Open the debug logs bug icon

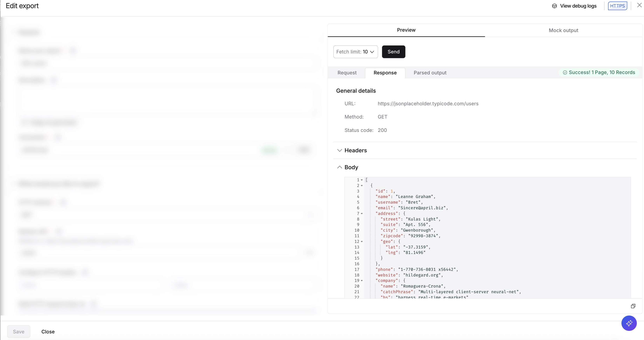554,6
